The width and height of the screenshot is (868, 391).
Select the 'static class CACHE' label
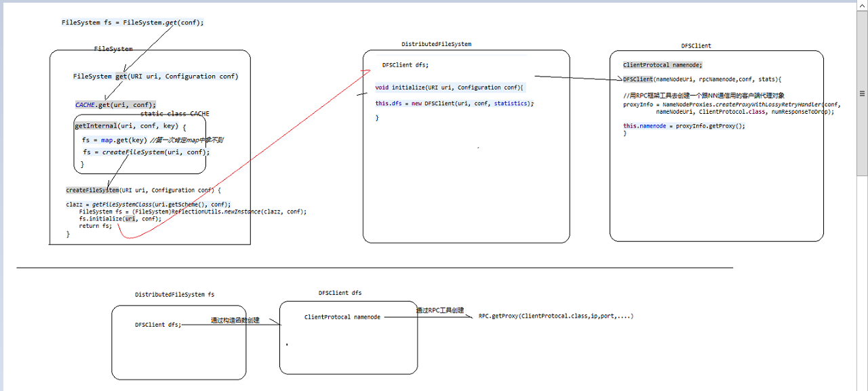click(x=175, y=114)
